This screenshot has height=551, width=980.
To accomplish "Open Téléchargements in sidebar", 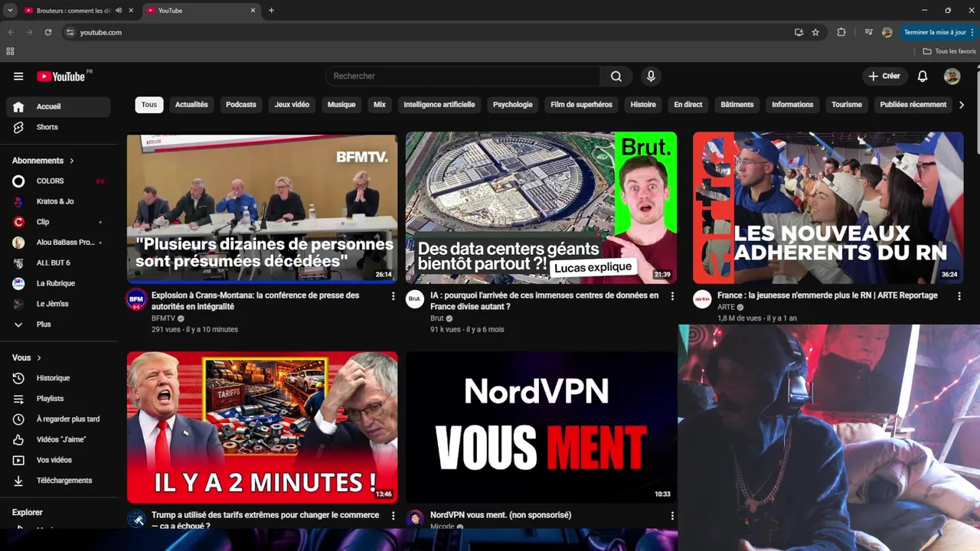I will coord(58,481).
